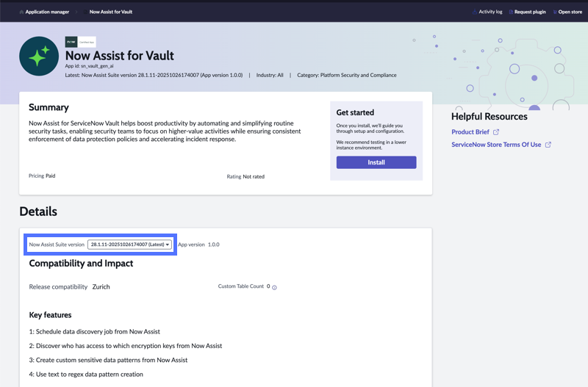Click feature 4: text to regex pattern creation
The height and width of the screenshot is (387, 588).
[x=86, y=375]
